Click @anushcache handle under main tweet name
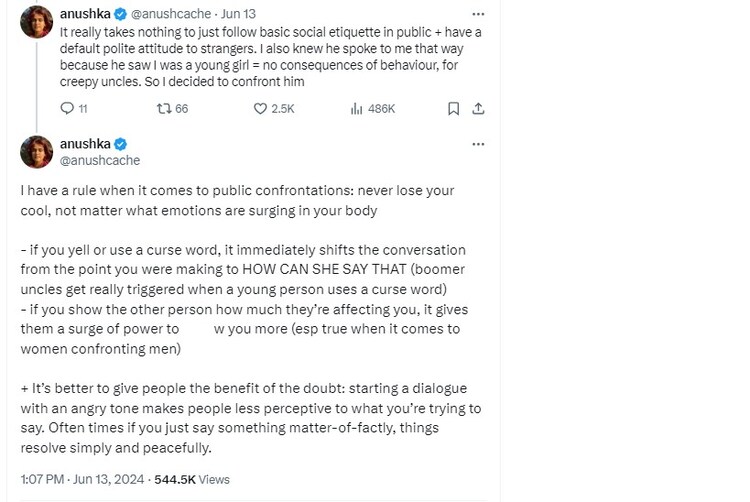Viewport: 750px width, 502px height. coord(100,160)
